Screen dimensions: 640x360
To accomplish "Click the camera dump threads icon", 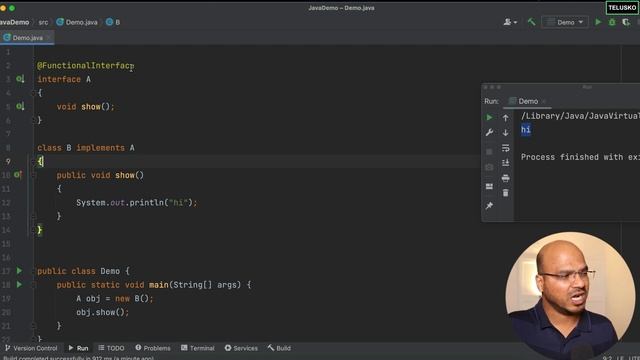I will coord(489,167).
